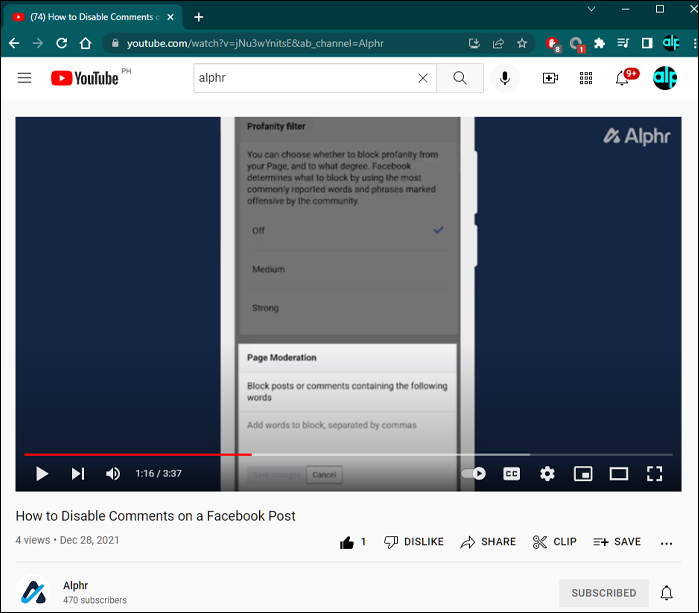Change notification bell for Alphr channel
The image size is (699, 613).
666,593
